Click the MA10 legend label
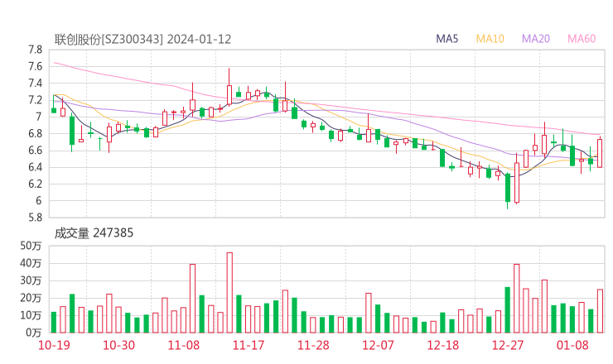 [490, 39]
